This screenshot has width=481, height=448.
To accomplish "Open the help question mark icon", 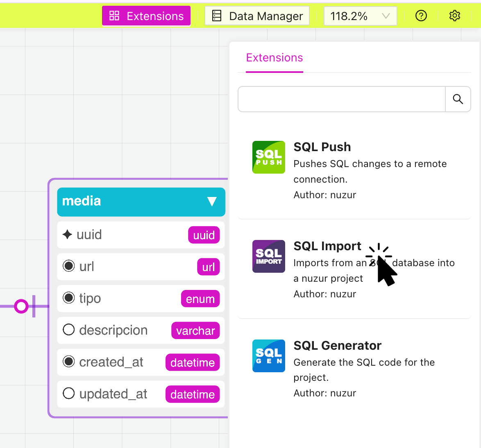I will pyautogui.click(x=421, y=16).
